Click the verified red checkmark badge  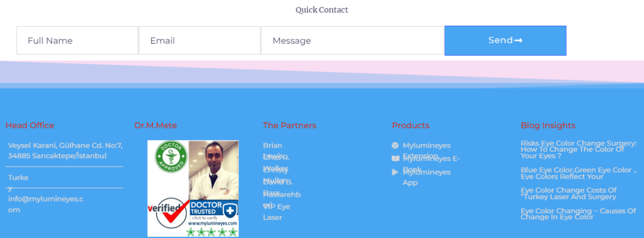[x=168, y=212]
